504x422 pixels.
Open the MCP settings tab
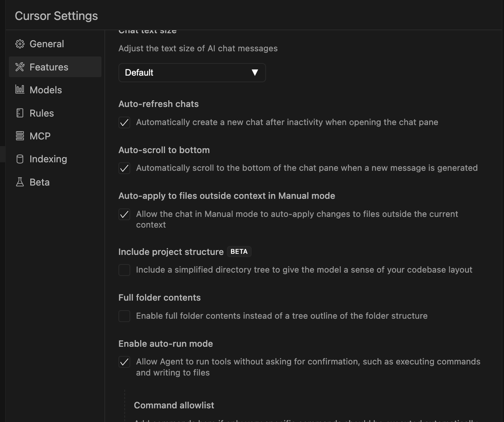coord(55,136)
